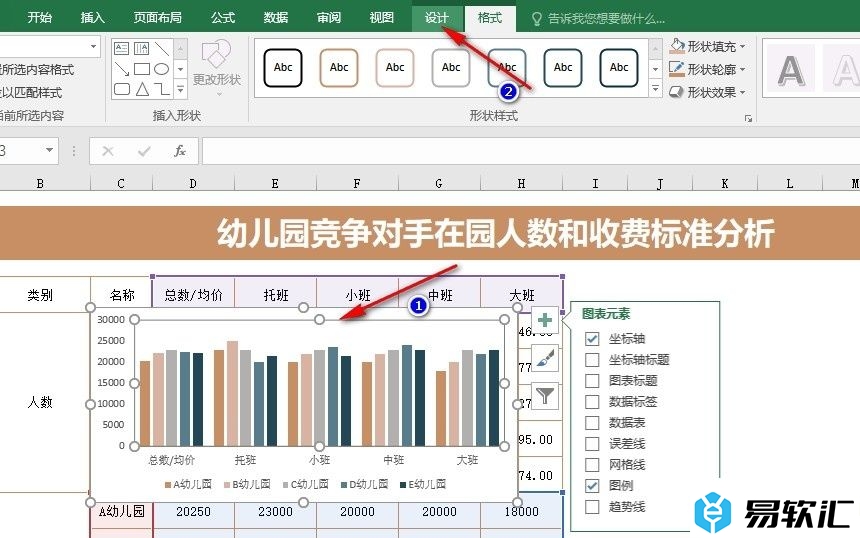Open the chart styles paintbrush button
The image size is (860, 538).
(x=545, y=359)
